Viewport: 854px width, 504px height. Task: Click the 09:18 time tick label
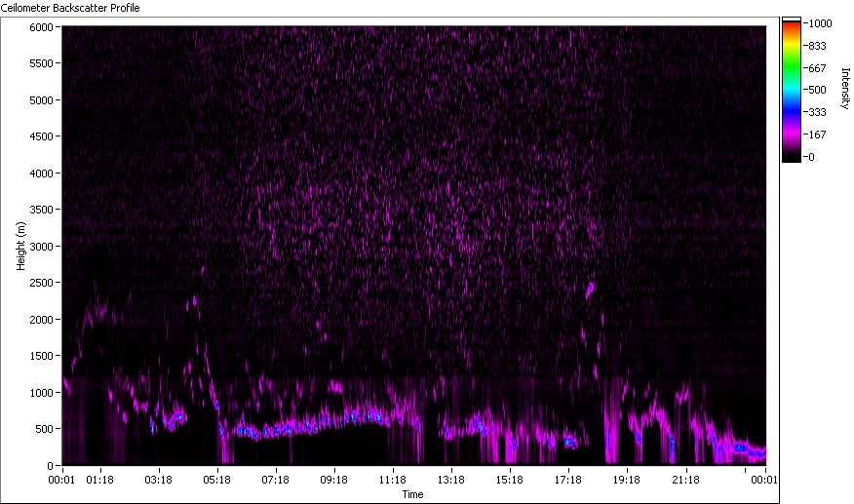click(333, 480)
